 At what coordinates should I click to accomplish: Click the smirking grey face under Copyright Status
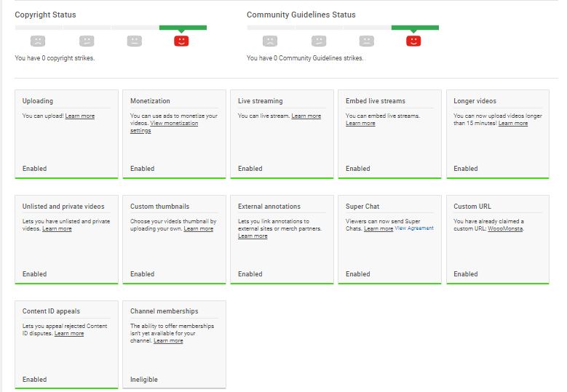pyautogui.click(x=87, y=41)
